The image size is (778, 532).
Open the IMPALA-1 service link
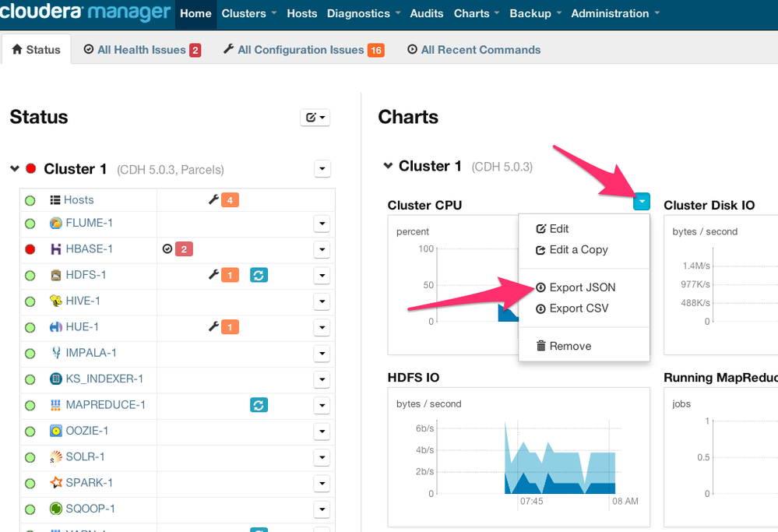(91, 353)
